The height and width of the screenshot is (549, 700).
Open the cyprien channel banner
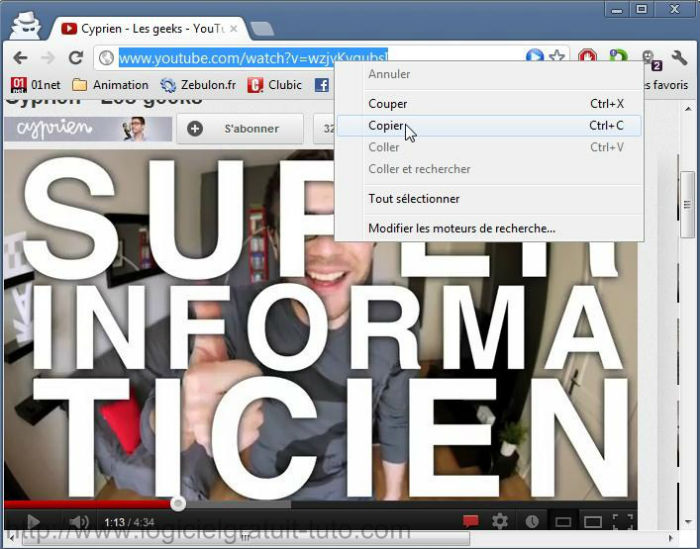coord(88,129)
